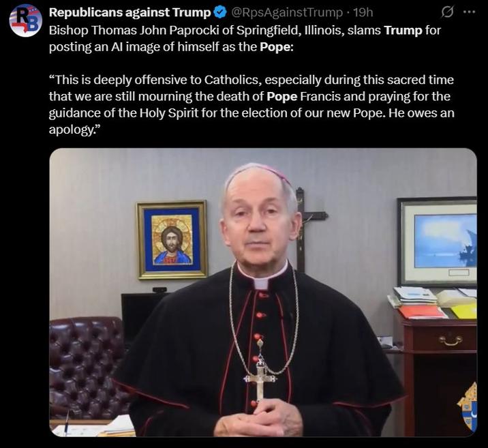The height and width of the screenshot is (448, 488).
Task: Click the blue verified checkmark badge
Action: [220, 12]
